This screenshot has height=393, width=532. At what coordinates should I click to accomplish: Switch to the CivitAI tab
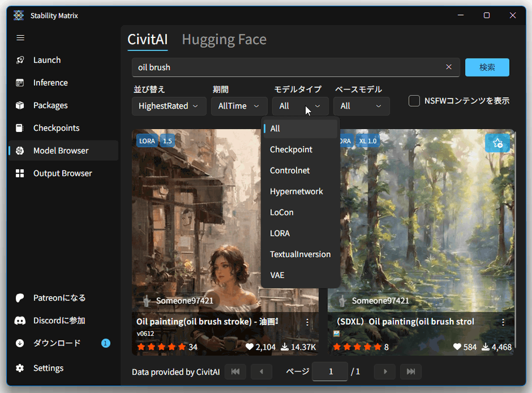click(148, 39)
